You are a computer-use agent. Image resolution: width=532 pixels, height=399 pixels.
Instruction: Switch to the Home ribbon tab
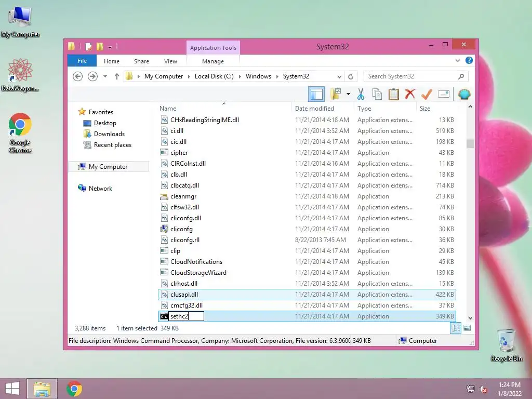click(x=112, y=61)
